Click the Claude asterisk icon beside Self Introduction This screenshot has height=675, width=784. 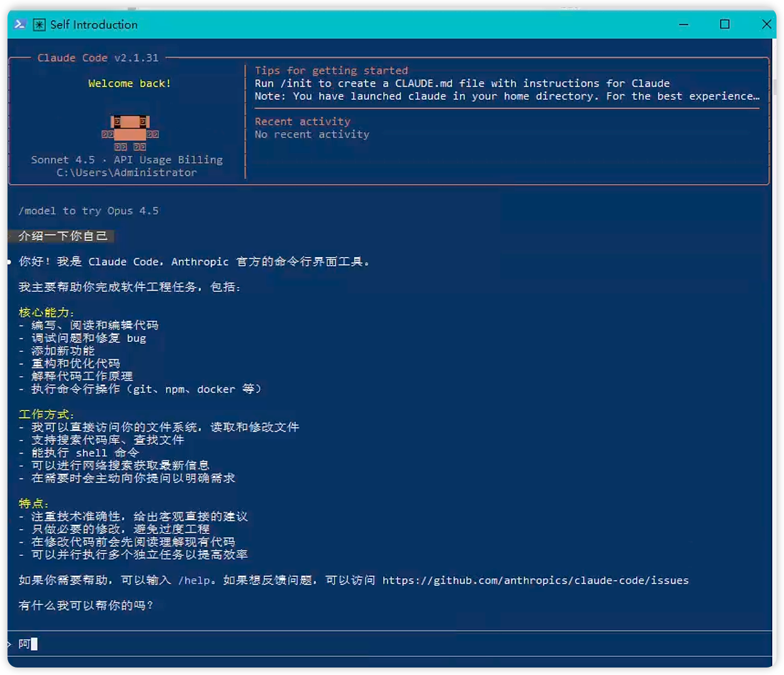(39, 24)
